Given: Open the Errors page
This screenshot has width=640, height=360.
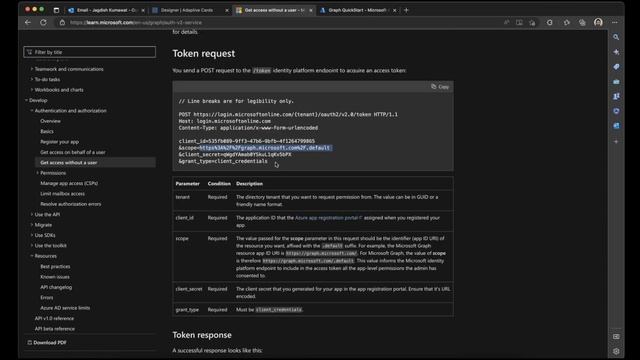Looking at the screenshot, I should pos(47,298).
